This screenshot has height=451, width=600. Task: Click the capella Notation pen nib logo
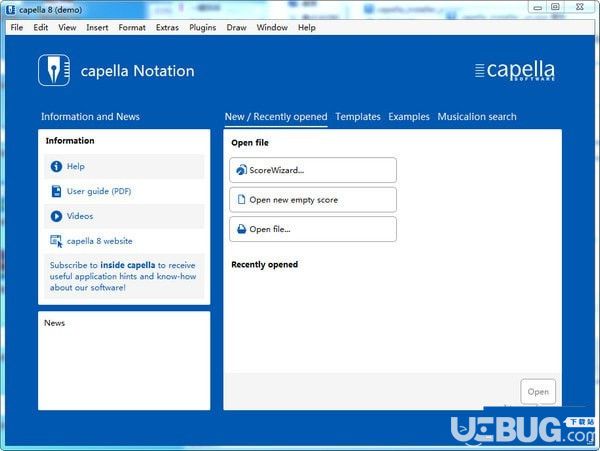tap(54, 70)
